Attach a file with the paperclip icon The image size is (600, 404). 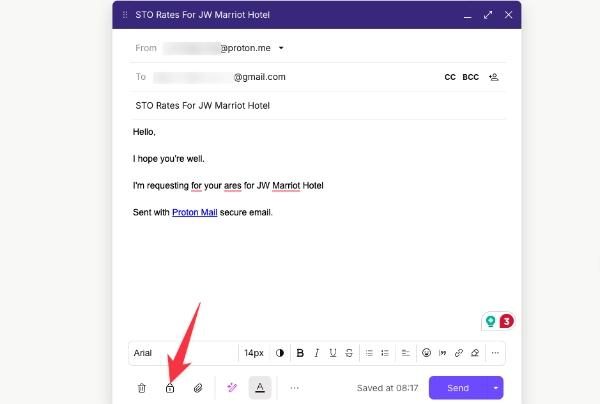click(198, 388)
